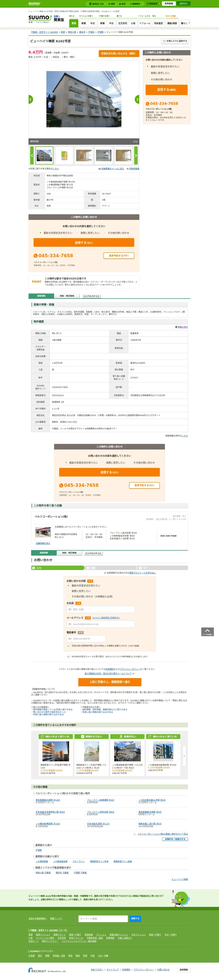Select 実際に見学したい in the inquiry input form
The image size is (219, 980).
69,591
